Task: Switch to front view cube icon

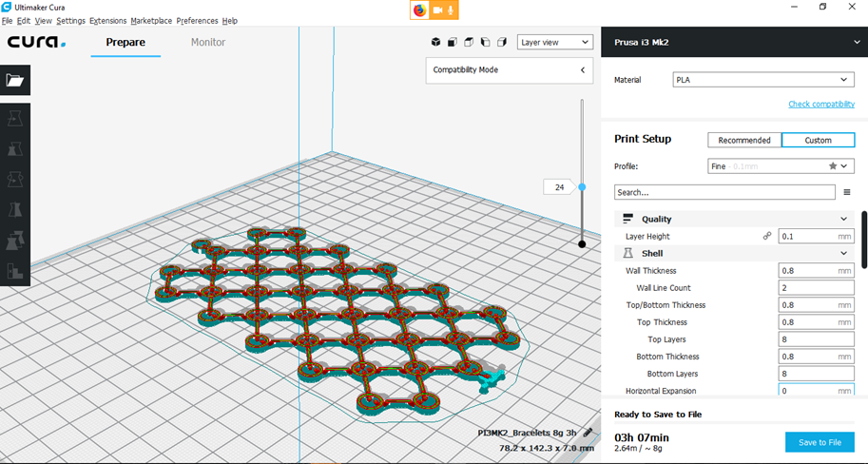Action: [x=453, y=42]
